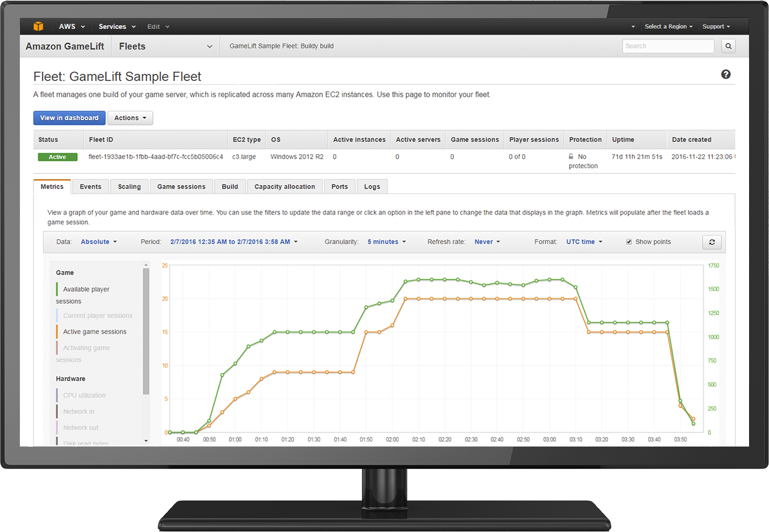
Task: Switch to the Ports tab
Action: (x=339, y=186)
